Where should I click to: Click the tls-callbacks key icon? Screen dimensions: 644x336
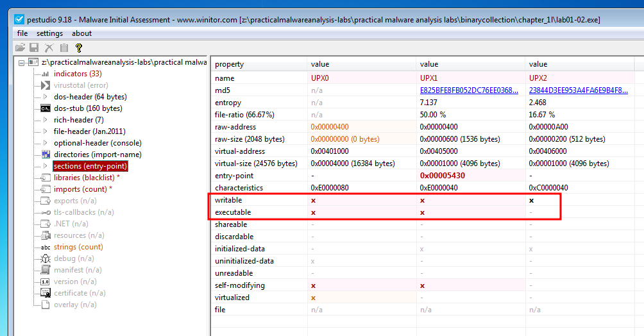pos(46,212)
